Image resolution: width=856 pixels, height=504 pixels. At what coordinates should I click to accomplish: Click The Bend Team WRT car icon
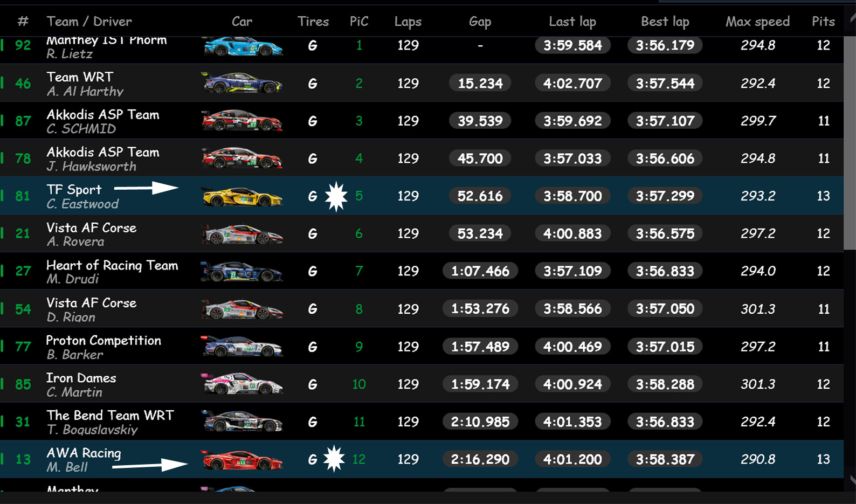click(242, 422)
